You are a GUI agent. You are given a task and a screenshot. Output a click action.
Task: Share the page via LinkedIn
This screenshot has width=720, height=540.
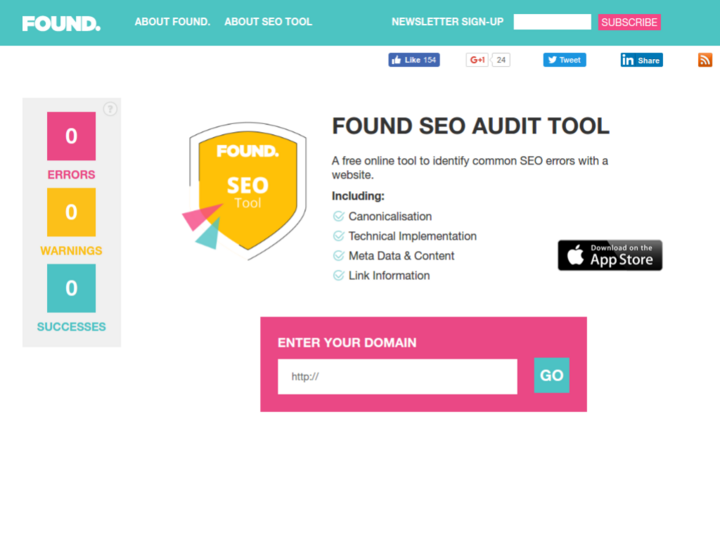[x=641, y=60]
